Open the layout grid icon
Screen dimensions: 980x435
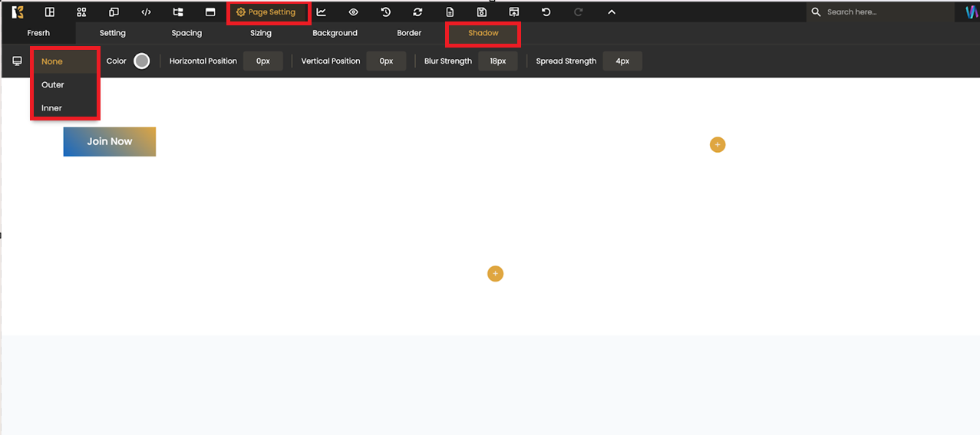point(50,12)
